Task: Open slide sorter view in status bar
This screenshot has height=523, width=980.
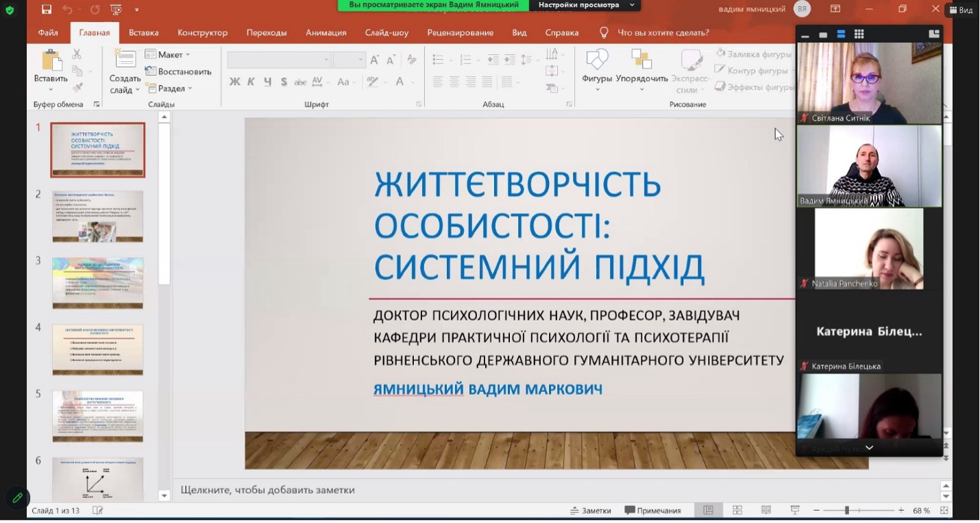Action: click(x=737, y=511)
